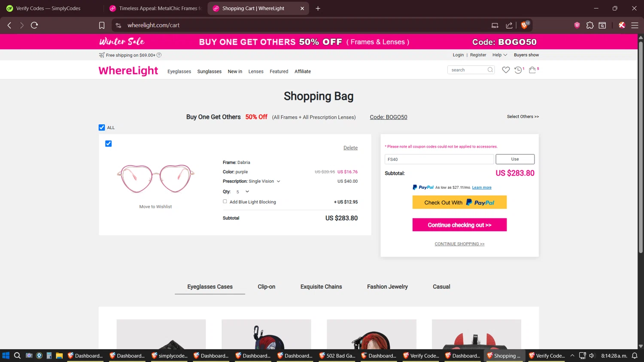The height and width of the screenshot is (362, 644).
Task: Click Continue checking out button
Action: [x=459, y=225]
